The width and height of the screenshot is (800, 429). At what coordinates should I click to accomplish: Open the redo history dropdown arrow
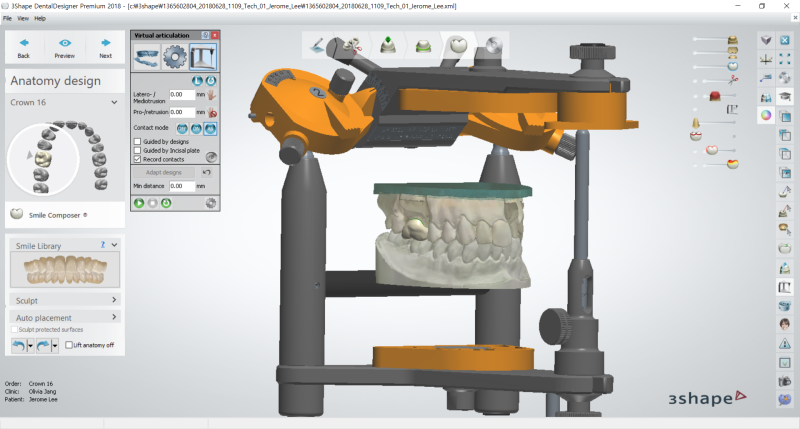pos(55,345)
